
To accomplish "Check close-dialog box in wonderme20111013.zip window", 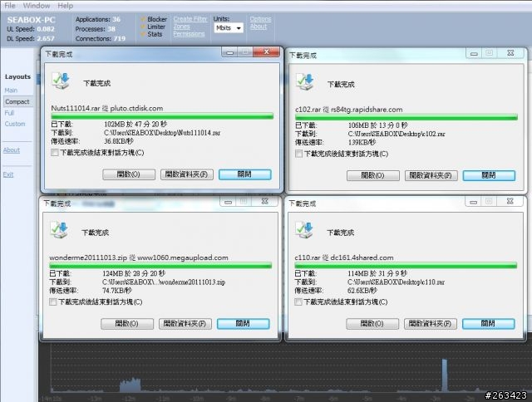I will click(x=53, y=301).
